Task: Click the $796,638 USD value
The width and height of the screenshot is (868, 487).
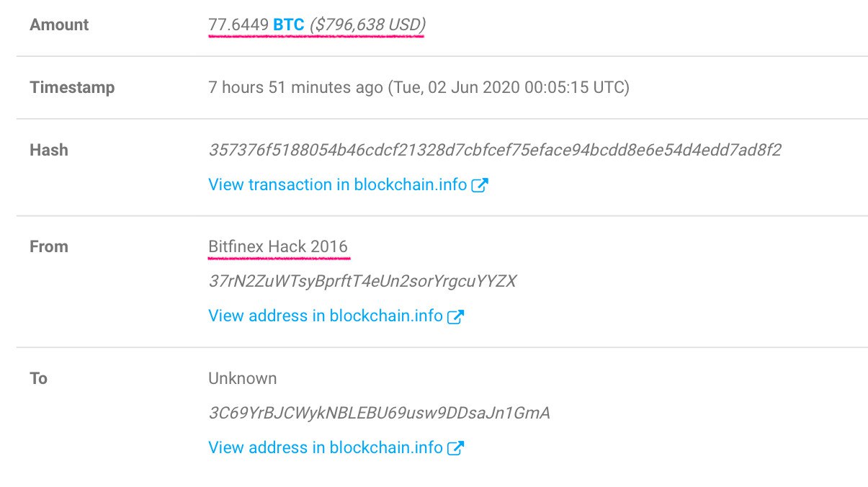Action: pos(367,25)
